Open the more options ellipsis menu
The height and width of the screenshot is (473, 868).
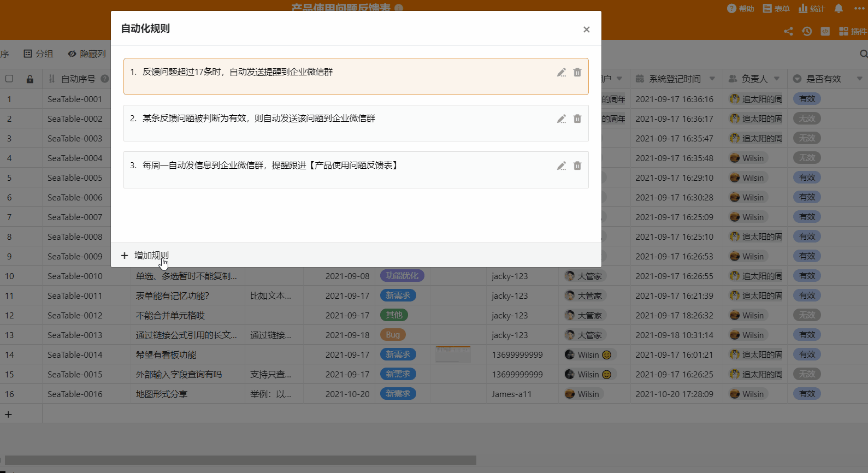coord(859,8)
